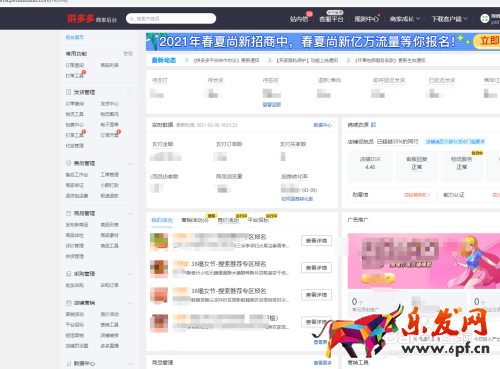This screenshot has height=369, width=500.
Task: Open the user avatar in the top bar
Action: tap(485, 19)
